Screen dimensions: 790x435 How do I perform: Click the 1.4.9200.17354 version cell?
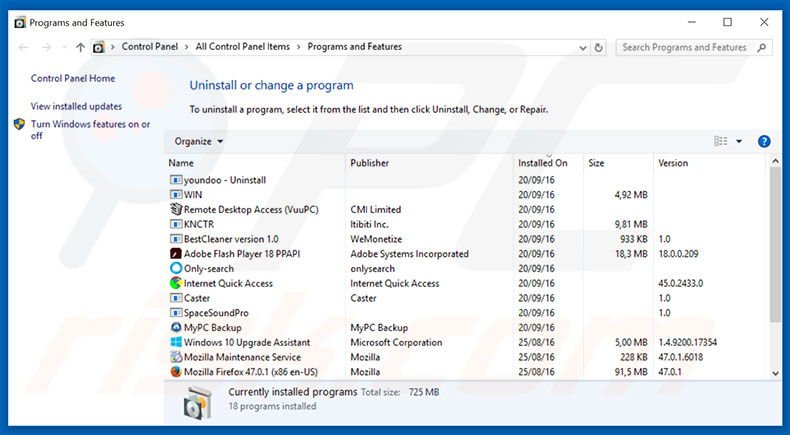click(688, 342)
